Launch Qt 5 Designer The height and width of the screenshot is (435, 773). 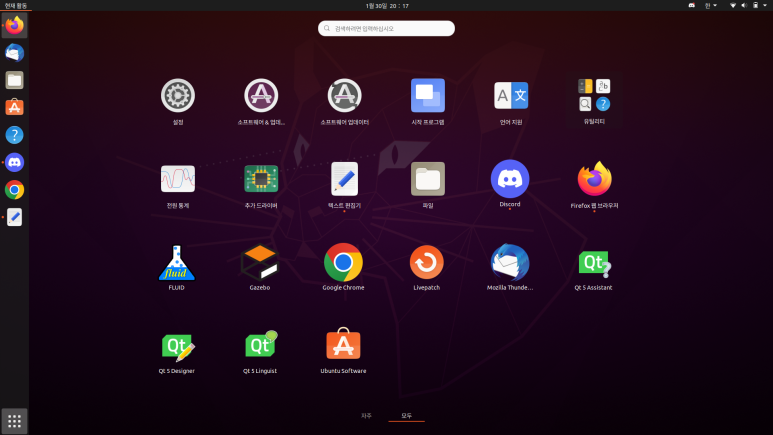[x=178, y=347]
